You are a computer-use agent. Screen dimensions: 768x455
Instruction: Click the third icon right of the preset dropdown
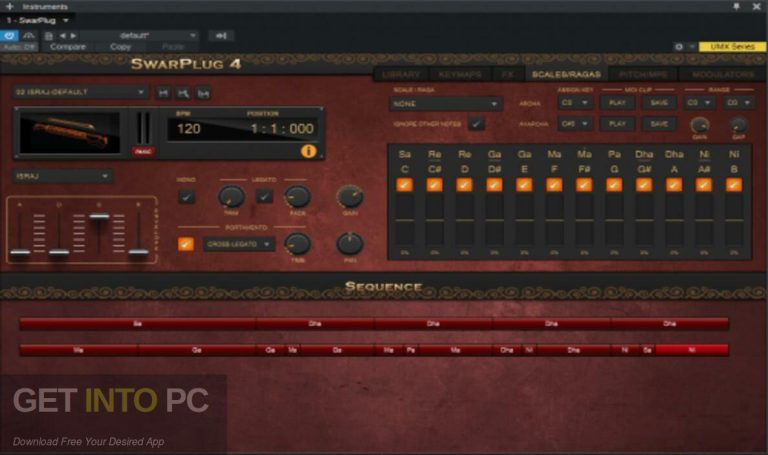tap(204, 93)
